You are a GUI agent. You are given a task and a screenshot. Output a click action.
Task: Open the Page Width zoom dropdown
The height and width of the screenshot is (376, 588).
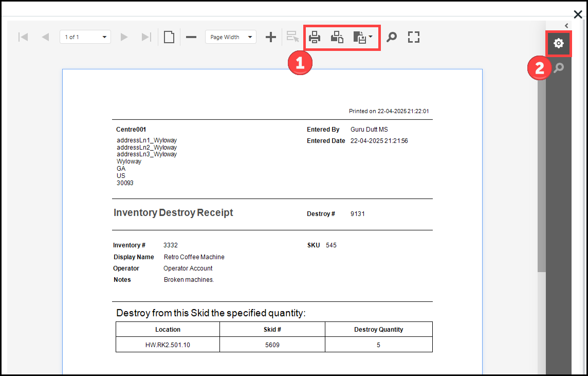[x=230, y=37]
